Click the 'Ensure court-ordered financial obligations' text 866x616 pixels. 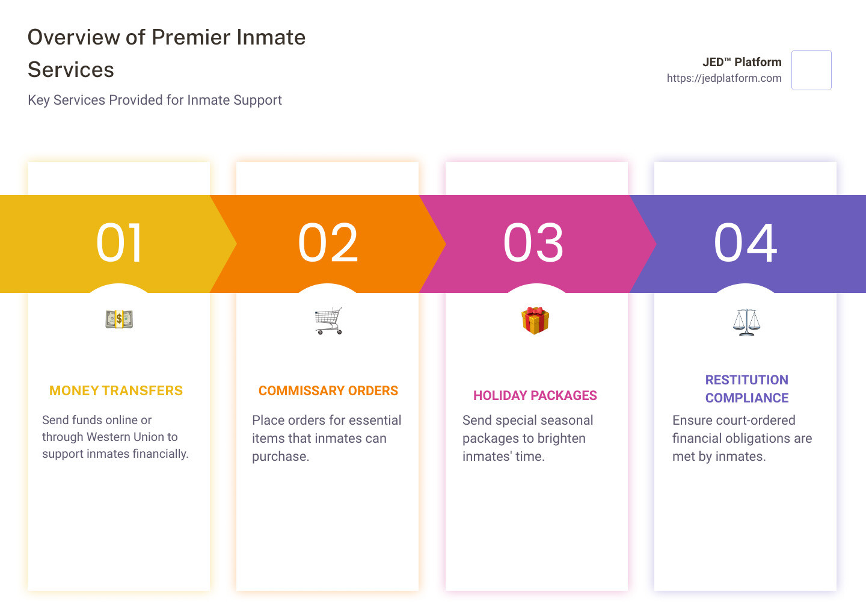tap(742, 439)
